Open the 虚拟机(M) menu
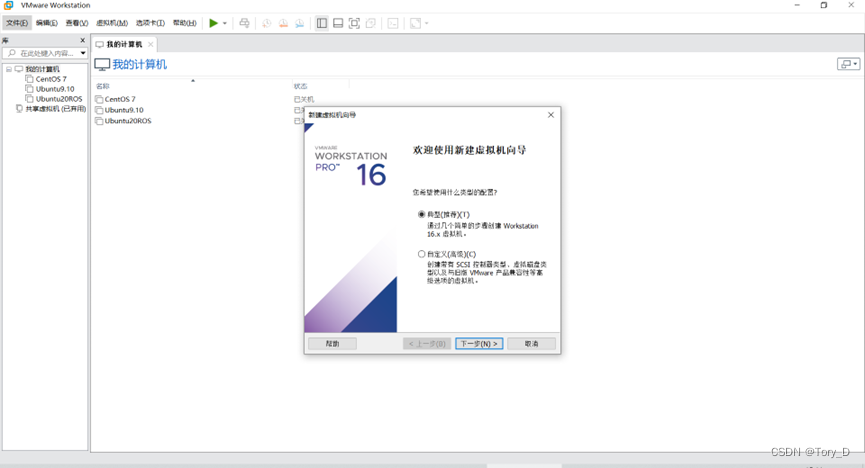Screen dimensions: 865x468 (112, 23)
